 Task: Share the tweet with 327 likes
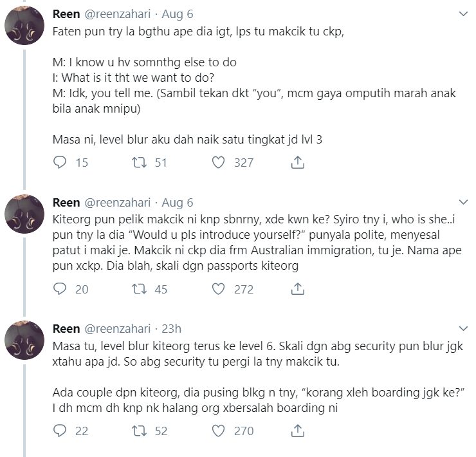click(297, 163)
